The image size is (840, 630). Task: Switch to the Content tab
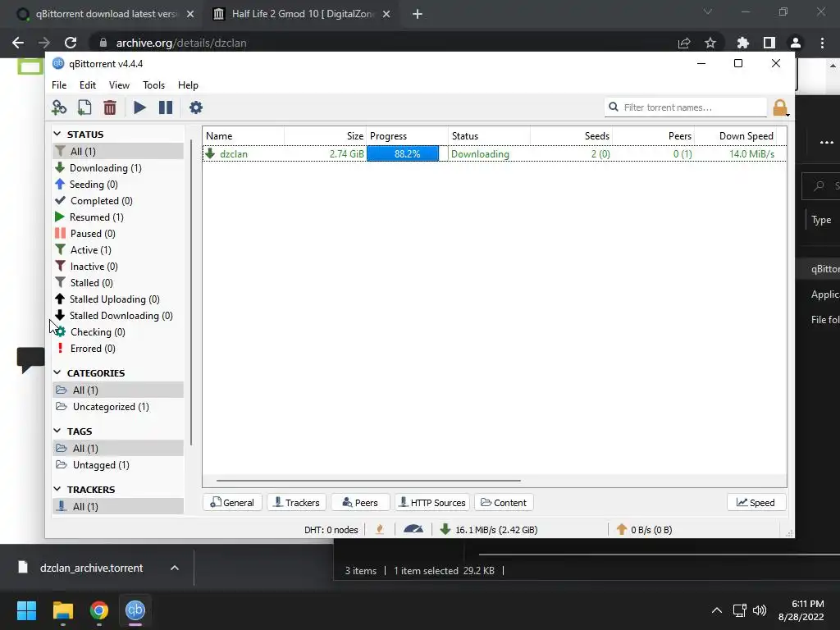504,503
